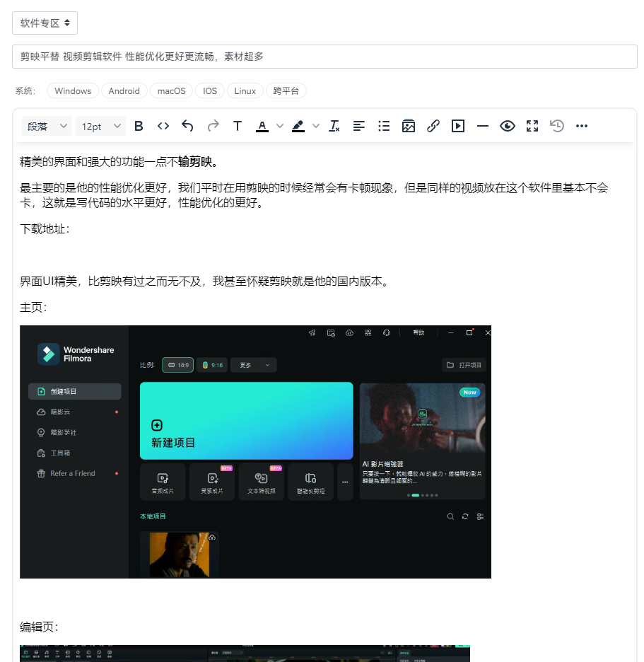Select the macOS system tag
The height and width of the screenshot is (662, 644).
pos(171,91)
